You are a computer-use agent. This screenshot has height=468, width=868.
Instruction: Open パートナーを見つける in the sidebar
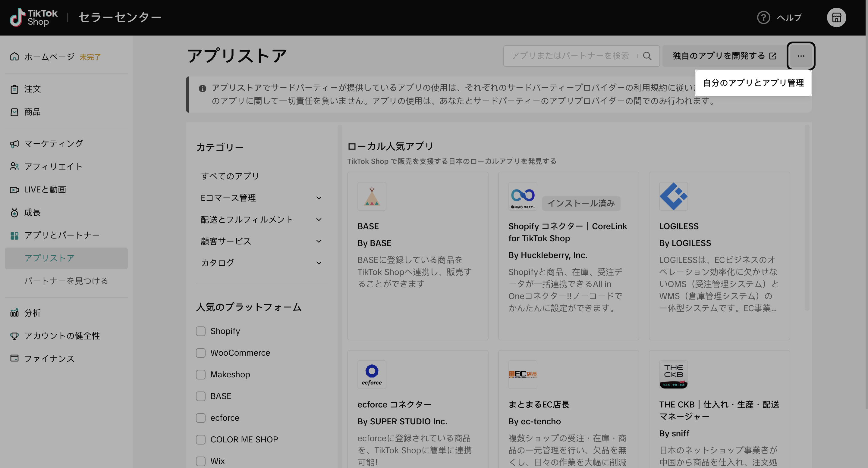point(66,281)
